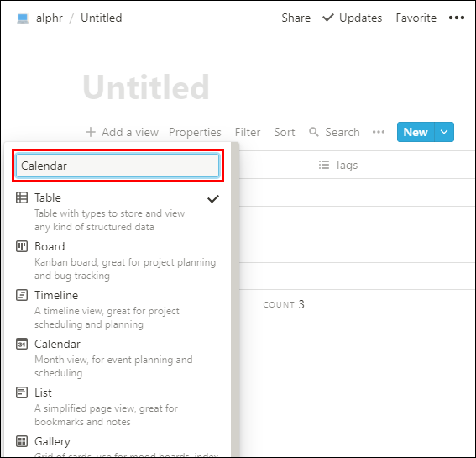Select the Gallery view icon
The width and height of the screenshot is (476, 458).
22,441
